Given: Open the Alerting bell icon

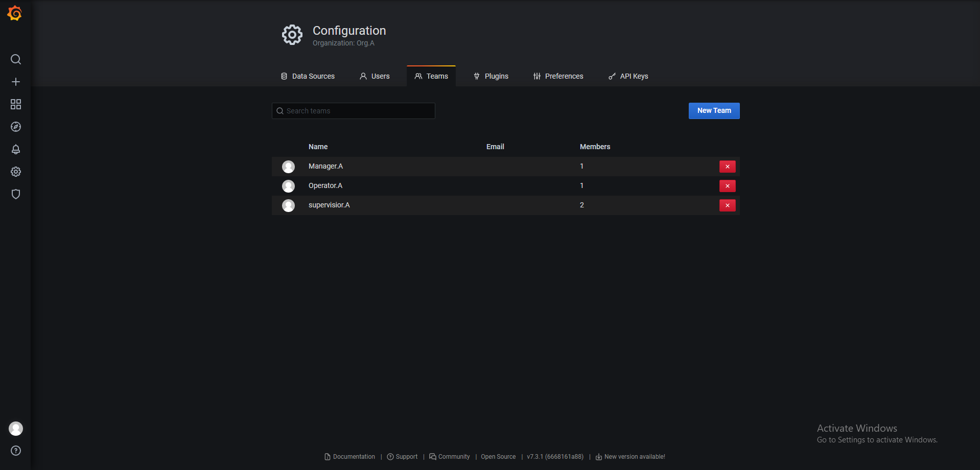Looking at the screenshot, I should point(16,149).
